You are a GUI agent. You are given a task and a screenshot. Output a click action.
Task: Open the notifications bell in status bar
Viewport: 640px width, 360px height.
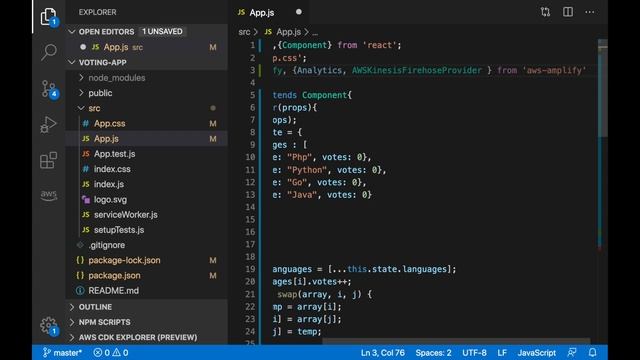593,352
